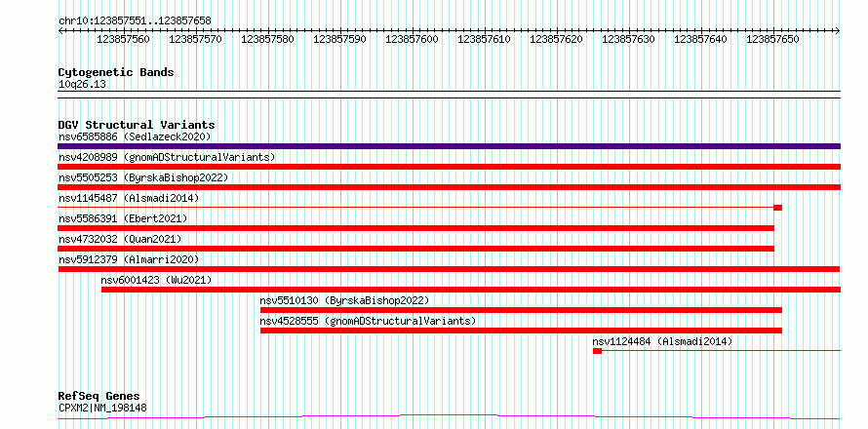Screen dimensions: 868x429
Task: Click the red bar under nsv5505253
Action: click(x=449, y=187)
